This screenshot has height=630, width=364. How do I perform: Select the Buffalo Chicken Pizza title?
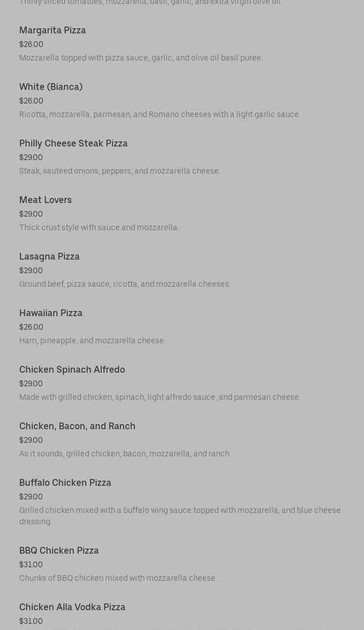pos(65,483)
